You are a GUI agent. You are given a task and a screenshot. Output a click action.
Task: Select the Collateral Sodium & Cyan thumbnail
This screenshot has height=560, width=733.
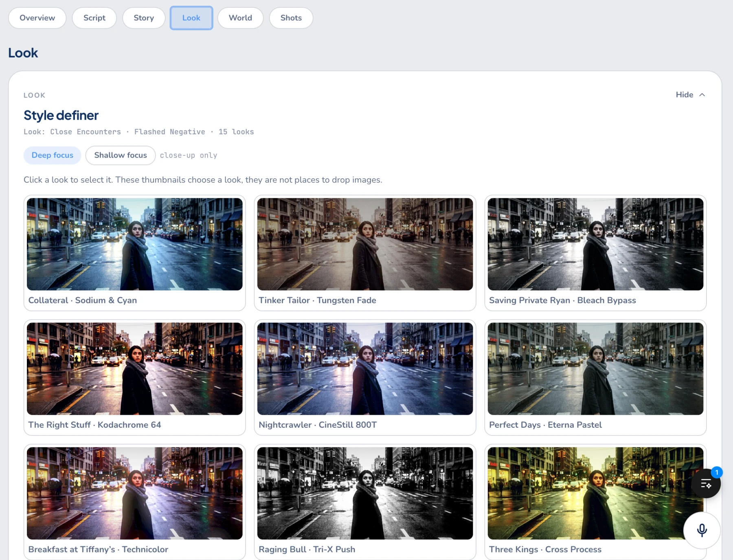pyautogui.click(x=134, y=244)
